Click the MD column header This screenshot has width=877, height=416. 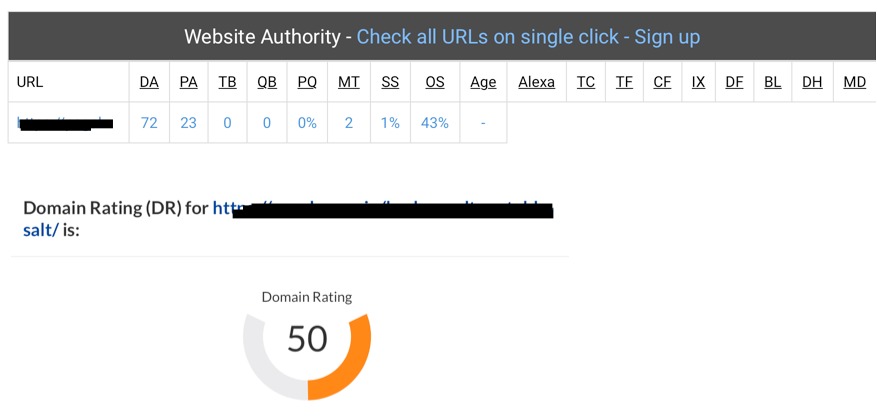[x=855, y=82]
